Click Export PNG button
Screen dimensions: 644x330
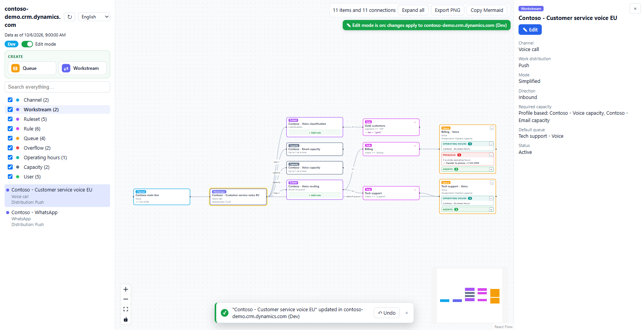447,10
